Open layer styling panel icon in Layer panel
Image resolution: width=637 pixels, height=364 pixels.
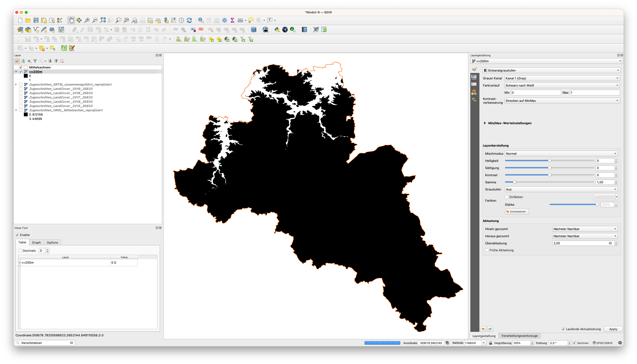[x=17, y=61]
